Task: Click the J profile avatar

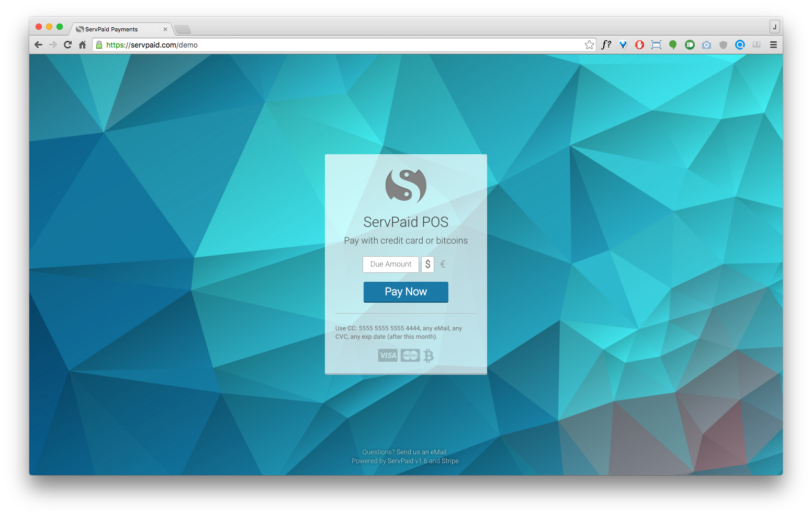Action: (774, 26)
